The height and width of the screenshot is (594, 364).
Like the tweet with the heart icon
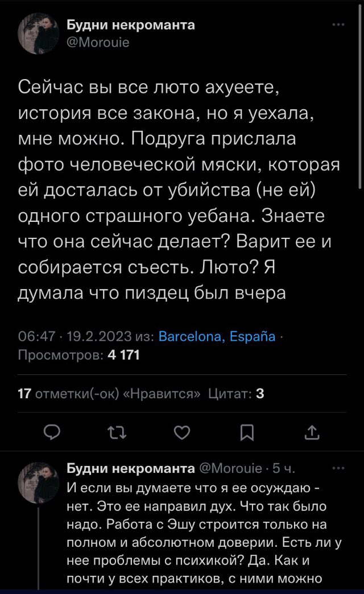[x=181, y=434]
